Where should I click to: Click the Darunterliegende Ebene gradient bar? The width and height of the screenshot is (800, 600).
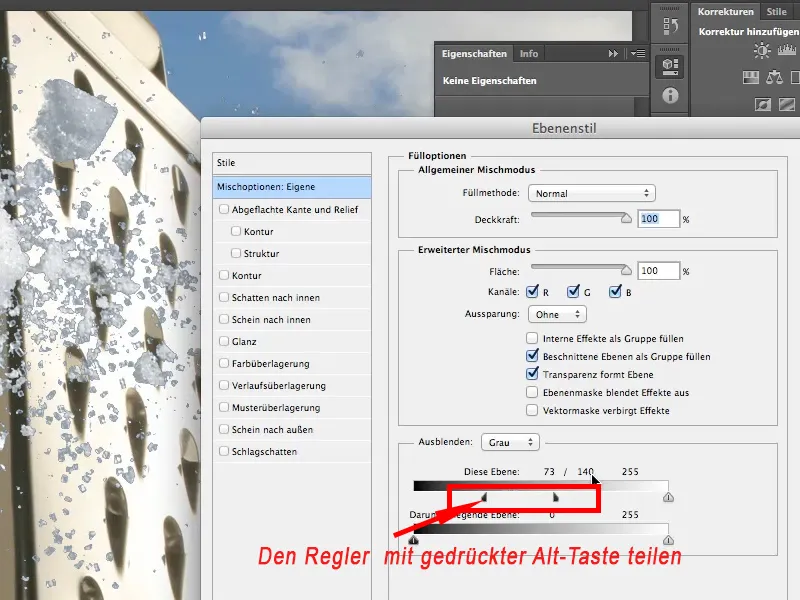[541, 529]
